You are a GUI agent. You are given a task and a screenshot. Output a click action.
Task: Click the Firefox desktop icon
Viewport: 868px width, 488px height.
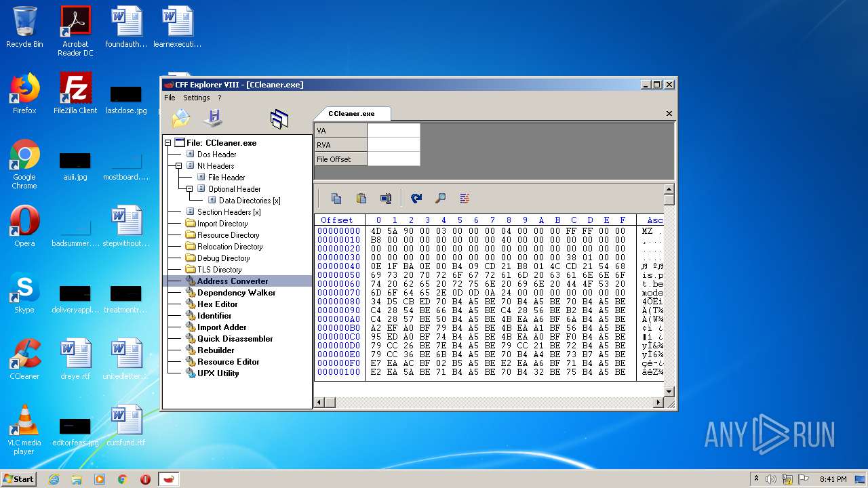pyautogui.click(x=24, y=94)
